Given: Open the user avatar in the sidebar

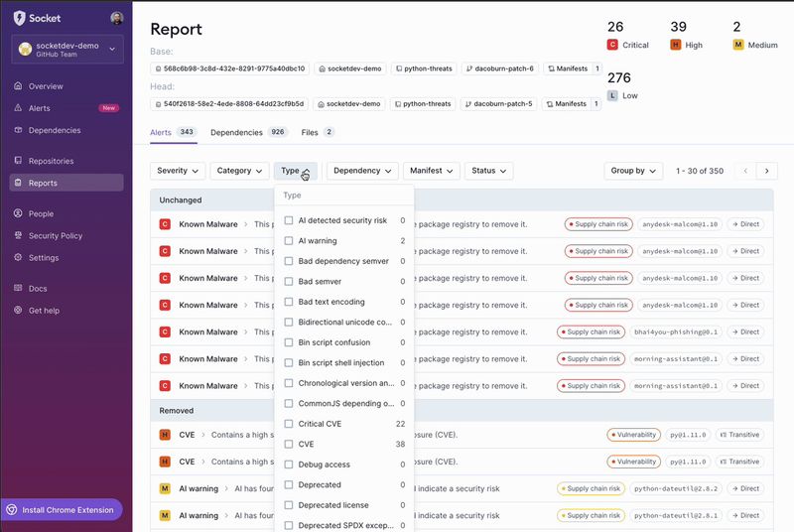Looking at the screenshot, I should pyautogui.click(x=116, y=18).
